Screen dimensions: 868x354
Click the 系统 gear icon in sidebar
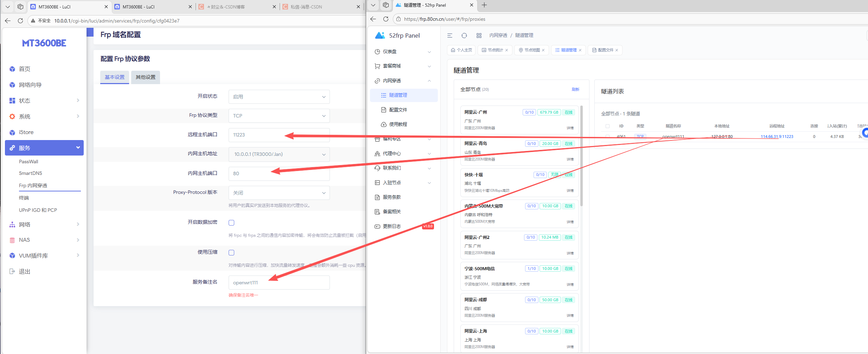click(x=12, y=116)
